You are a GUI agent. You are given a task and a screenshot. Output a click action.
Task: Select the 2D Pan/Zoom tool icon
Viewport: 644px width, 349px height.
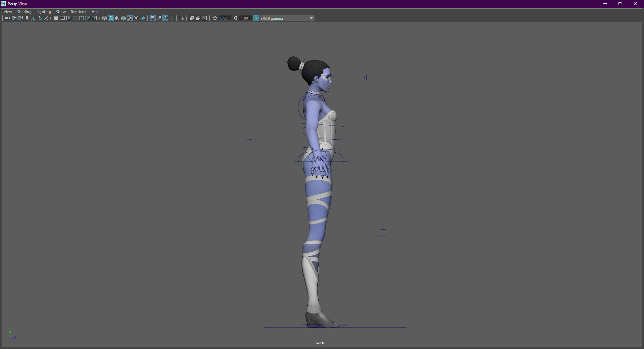[40, 18]
